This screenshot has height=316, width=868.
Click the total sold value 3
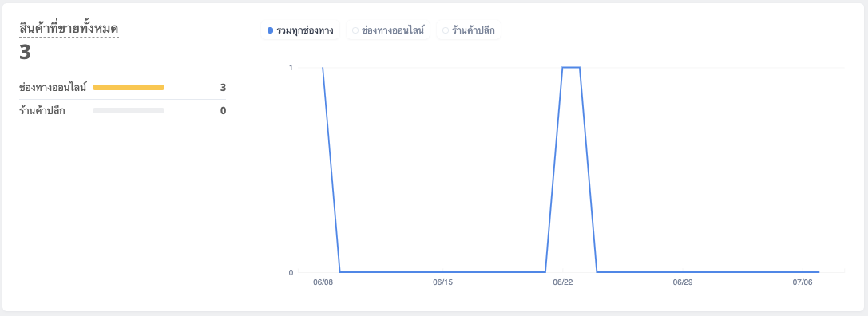25,52
